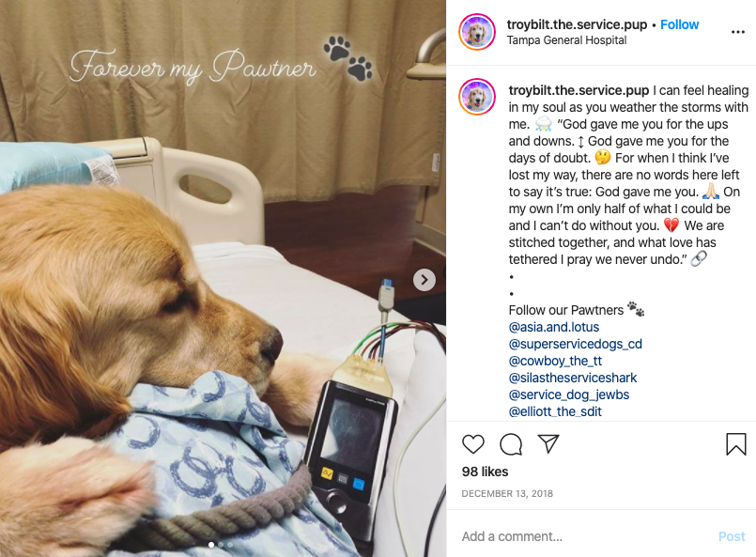Advance to next photo with arrow
Image resolution: width=756 pixels, height=557 pixels.
(424, 280)
